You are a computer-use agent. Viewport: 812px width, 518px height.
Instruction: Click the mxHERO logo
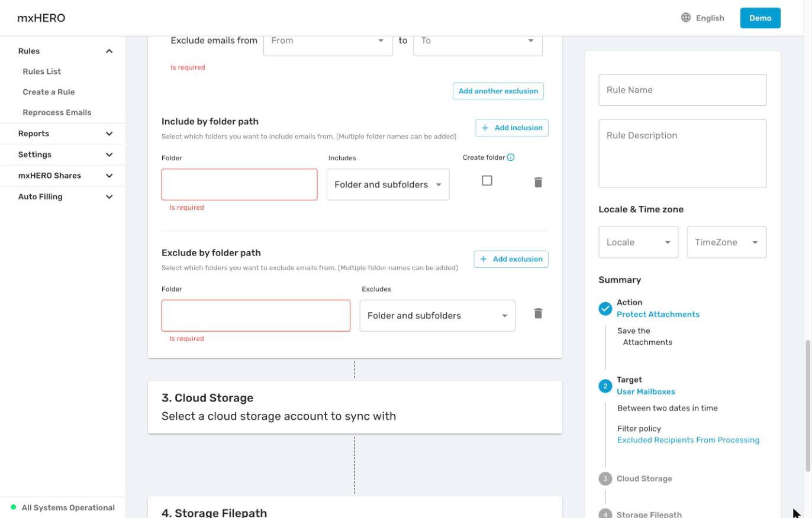[41, 18]
